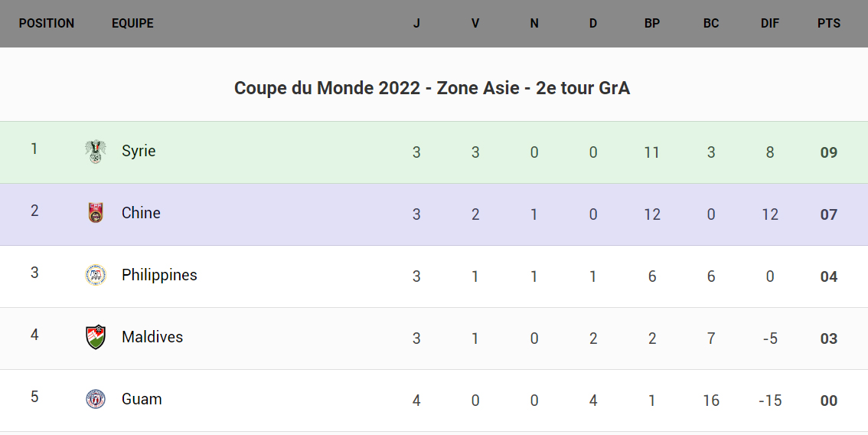Viewport: 868px width, 435px height.
Task: Click the Philippines federation logo
Action: point(96,276)
